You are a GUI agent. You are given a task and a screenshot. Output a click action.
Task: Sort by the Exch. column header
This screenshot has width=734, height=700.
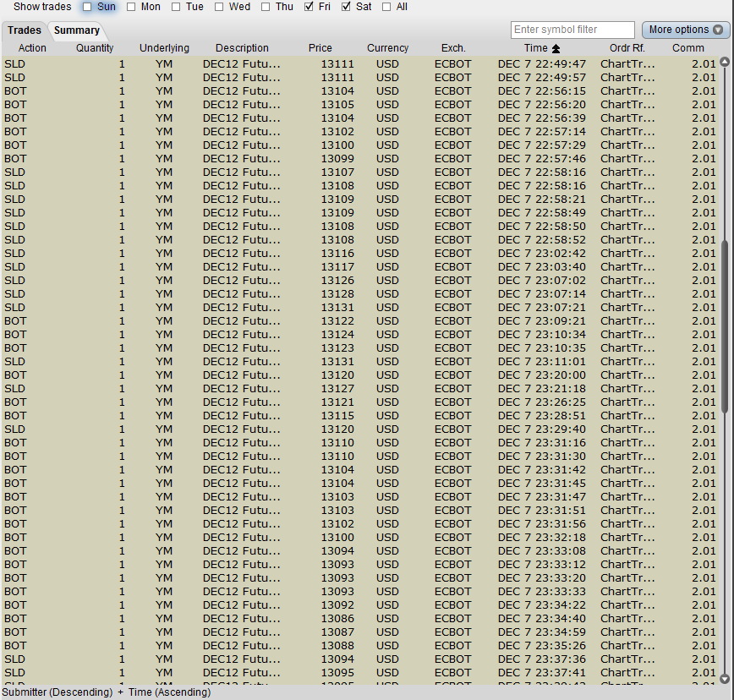coord(453,48)
